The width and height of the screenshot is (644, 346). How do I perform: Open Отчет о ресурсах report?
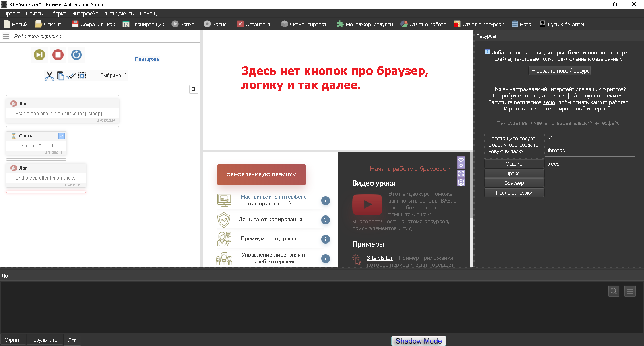[479, 24]
